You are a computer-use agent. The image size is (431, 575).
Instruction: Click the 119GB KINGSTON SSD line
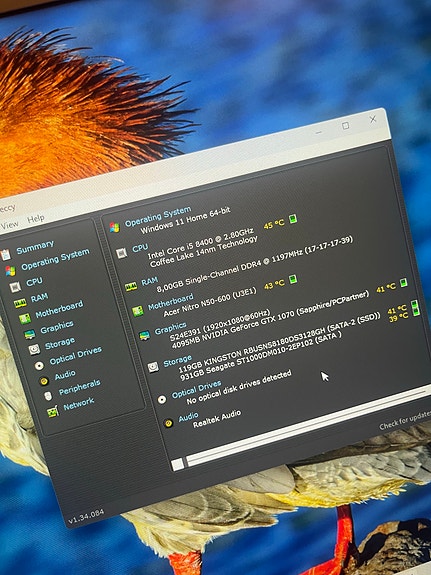[x=279, y=343]
